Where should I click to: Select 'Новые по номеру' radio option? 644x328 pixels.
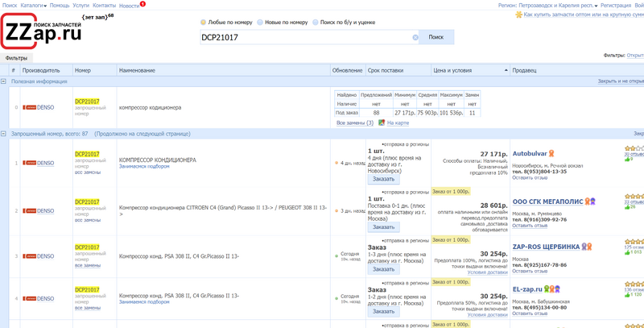[x=259, y=22]
